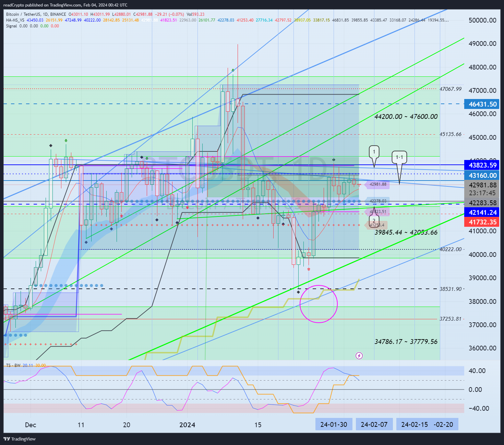The image size is (504, 445).
Task: Click the 34786.17 ~ 37779.56 range annotation
Action: 406,342
